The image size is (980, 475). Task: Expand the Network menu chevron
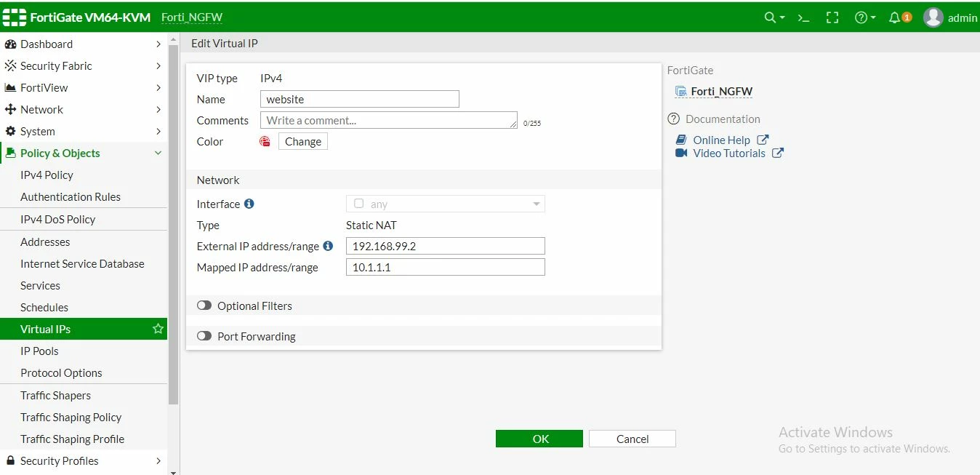tap(158, 110)
